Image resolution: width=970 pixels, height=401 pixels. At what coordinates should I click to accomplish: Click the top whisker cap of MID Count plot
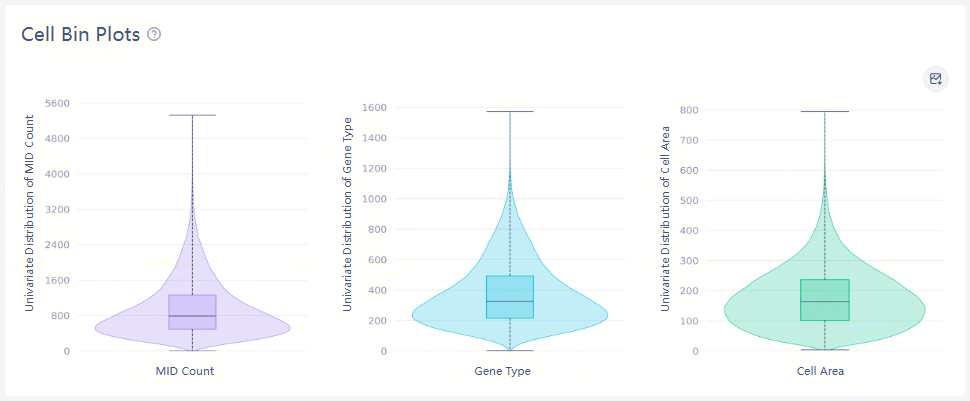192,115
